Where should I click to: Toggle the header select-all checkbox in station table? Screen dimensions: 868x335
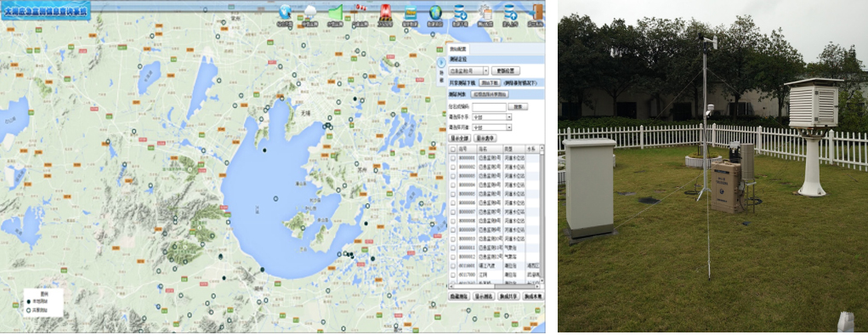[453, 150]
